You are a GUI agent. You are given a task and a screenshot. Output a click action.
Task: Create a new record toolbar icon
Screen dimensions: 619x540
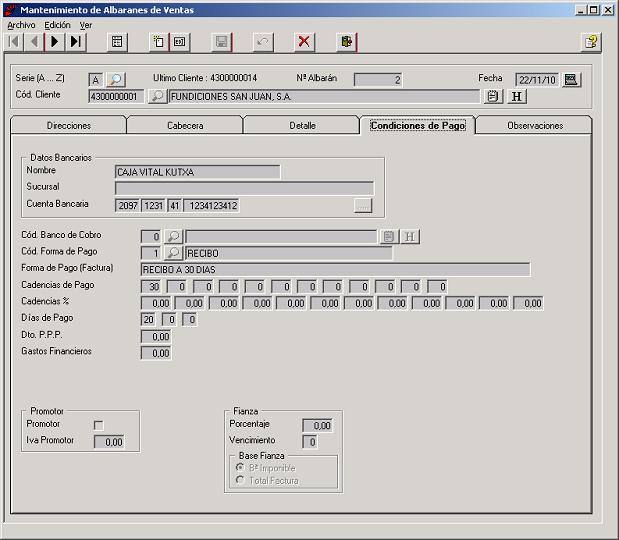tap(159, 42)
